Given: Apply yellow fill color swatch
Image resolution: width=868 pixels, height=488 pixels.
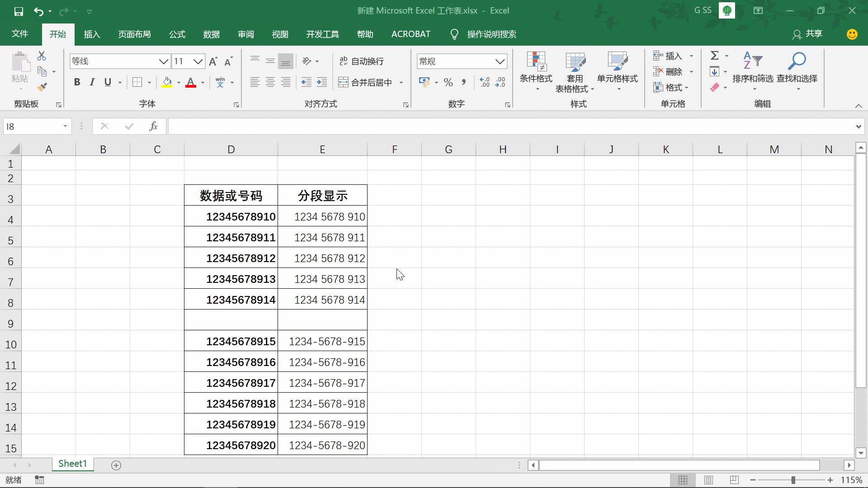Looking at the screenshot, I should pos(167,82).
